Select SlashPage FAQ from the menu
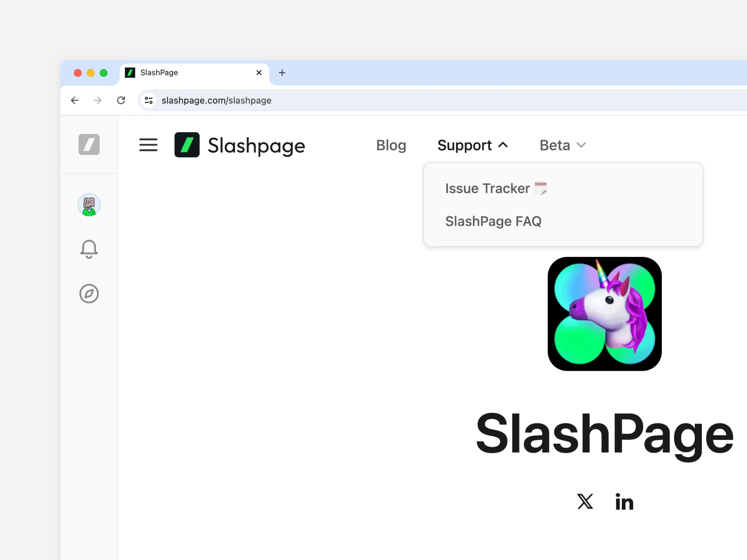This screenshot has width=747, height=560. [x=493, y=221]
